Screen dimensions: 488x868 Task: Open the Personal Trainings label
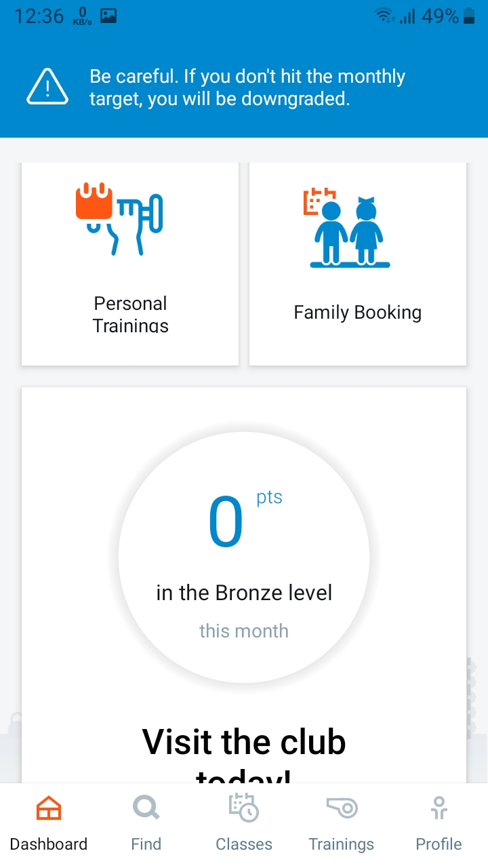click(131, 314)
